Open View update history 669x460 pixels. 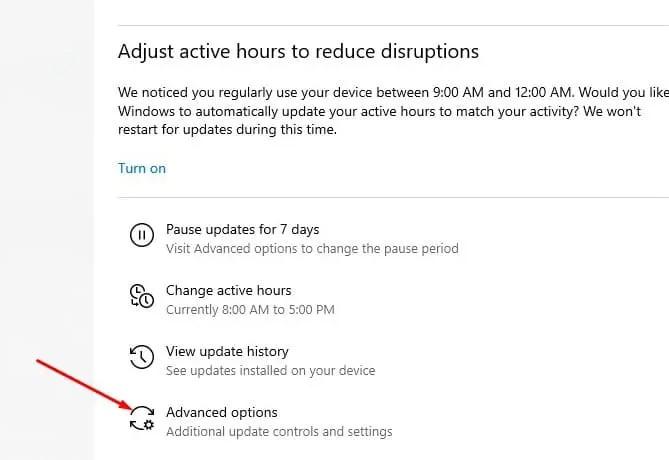point(227,352)
